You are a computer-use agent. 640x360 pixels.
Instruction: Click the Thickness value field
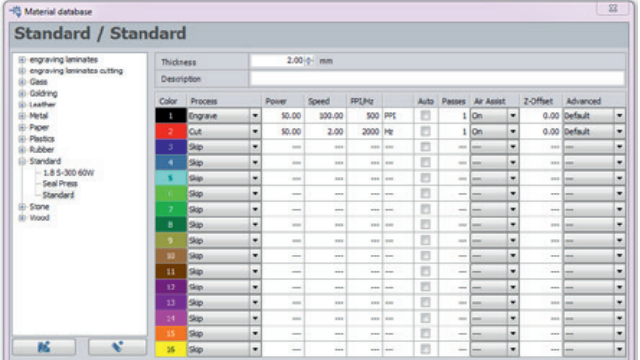click(x=278, y=61)
